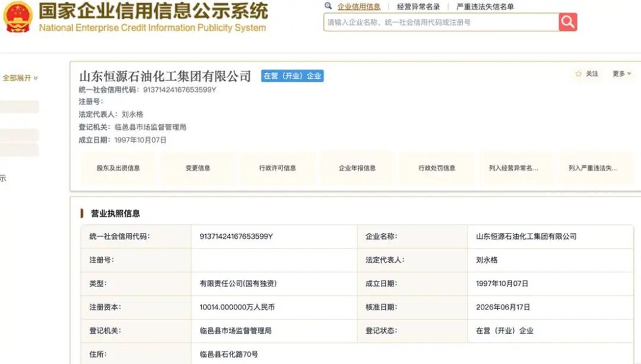Click the 10014.000000万人民币 capital value

pyautogui.click(x=237, y=307)
